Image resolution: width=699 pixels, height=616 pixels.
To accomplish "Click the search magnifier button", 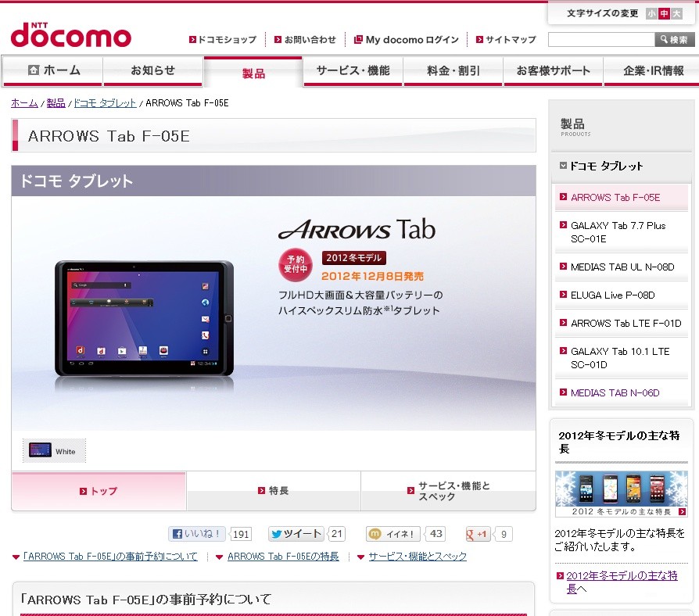I will point(674,40).
